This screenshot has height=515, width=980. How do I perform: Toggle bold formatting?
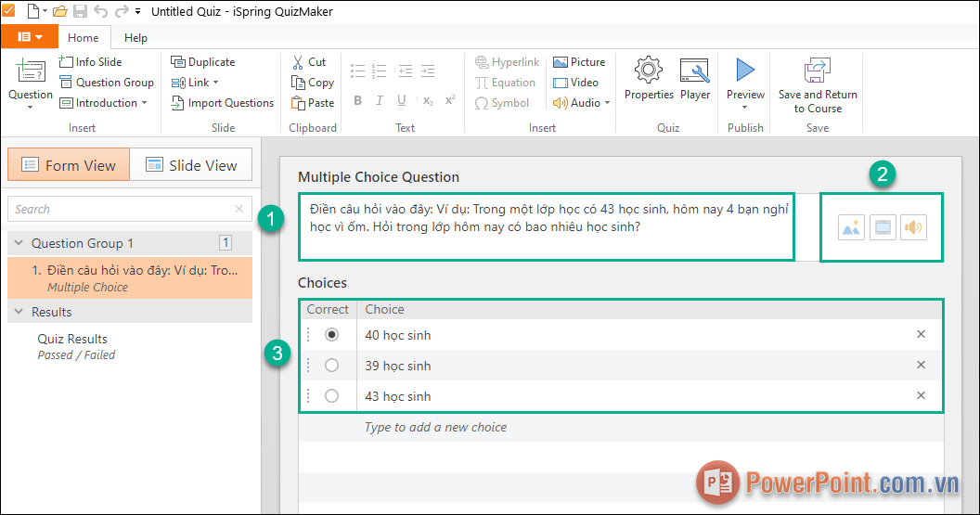357,100
